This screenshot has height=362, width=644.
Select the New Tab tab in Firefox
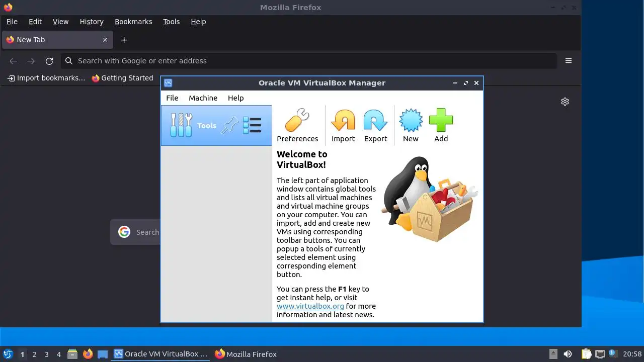(x=57, y=40)
